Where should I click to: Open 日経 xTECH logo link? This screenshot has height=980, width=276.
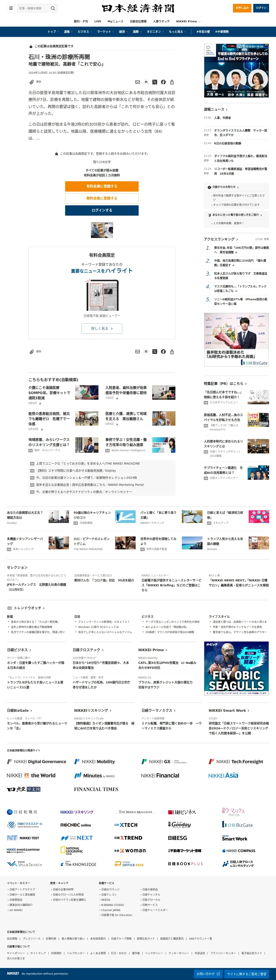tap(126, 825)
